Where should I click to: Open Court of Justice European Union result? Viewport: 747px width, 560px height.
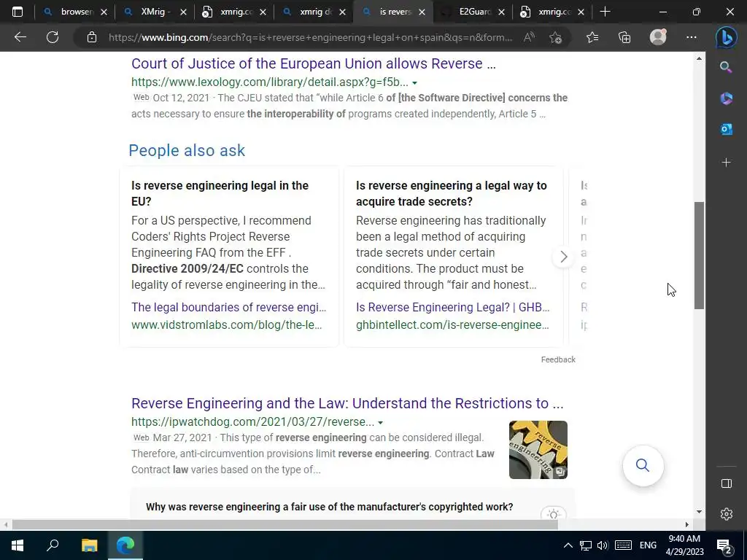pos(314,63)
